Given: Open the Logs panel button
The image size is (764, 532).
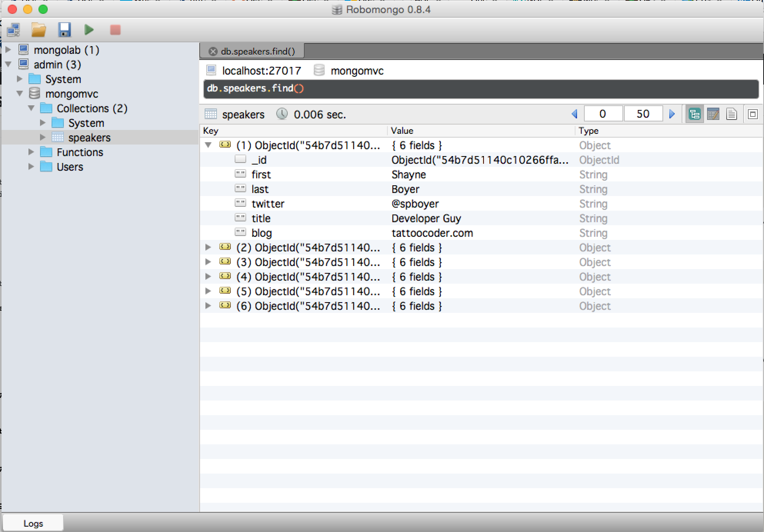Looking at the screenshot, I should point(33,523).
